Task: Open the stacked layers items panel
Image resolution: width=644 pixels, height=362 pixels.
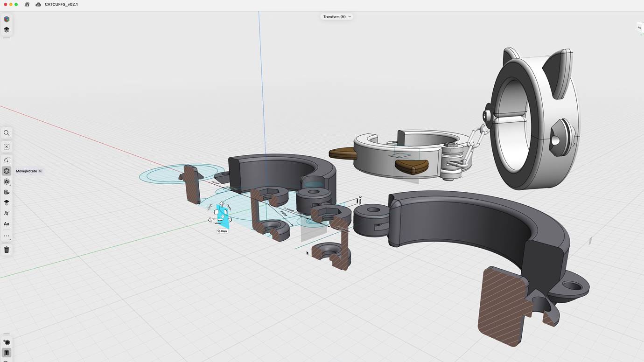Action: (7, 29)
